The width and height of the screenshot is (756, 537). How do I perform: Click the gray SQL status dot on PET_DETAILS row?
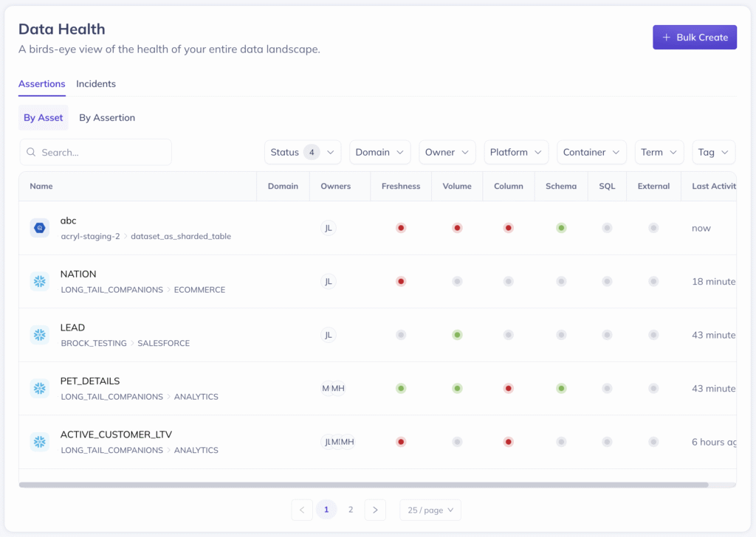[606, 388]
